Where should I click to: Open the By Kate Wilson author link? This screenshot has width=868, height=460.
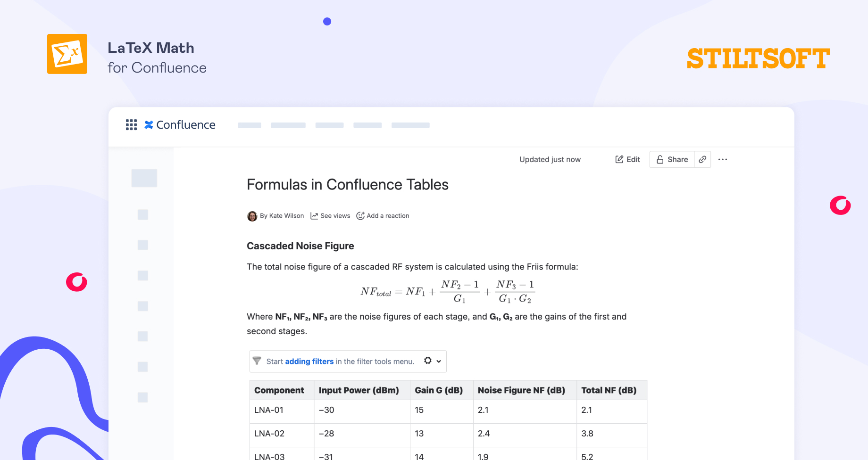282,216
